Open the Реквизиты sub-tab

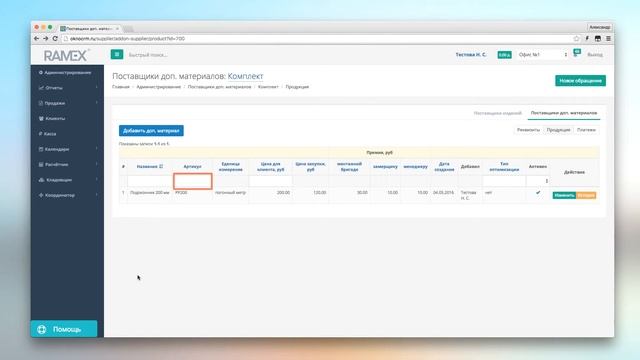point(528,130)
